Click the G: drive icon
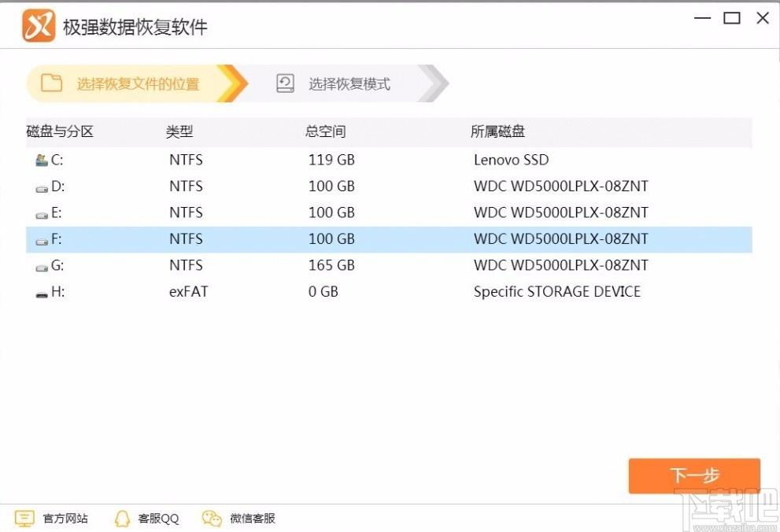The height and width of the screenshot is (532, 780). coord(42,268)
